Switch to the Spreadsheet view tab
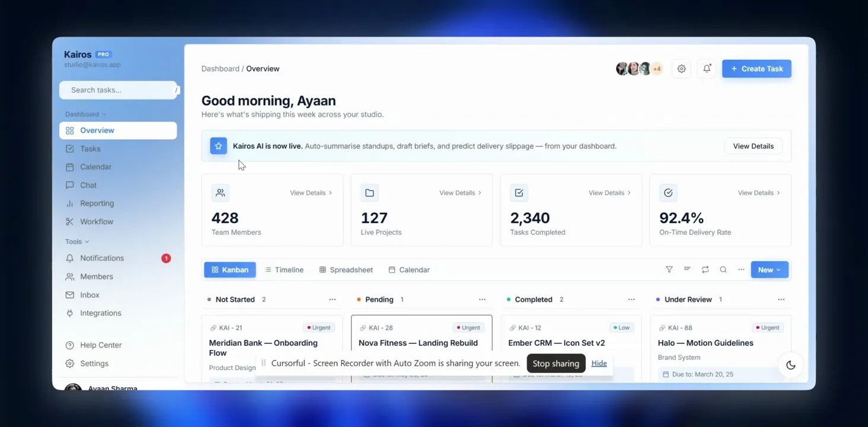Screen dimensions: 868x427 point(346,270)
